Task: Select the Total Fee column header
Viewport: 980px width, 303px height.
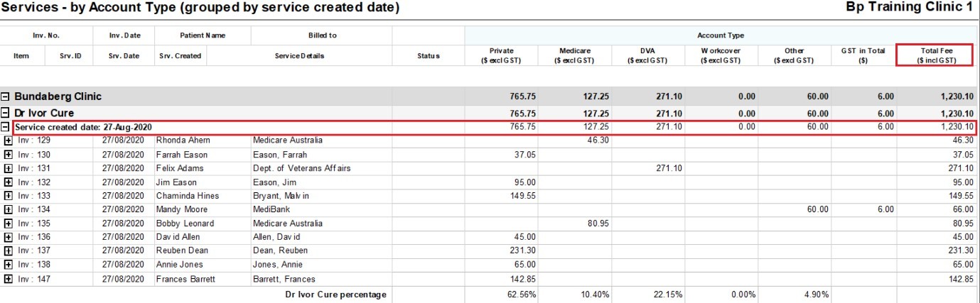Action: tap(935, 56)
